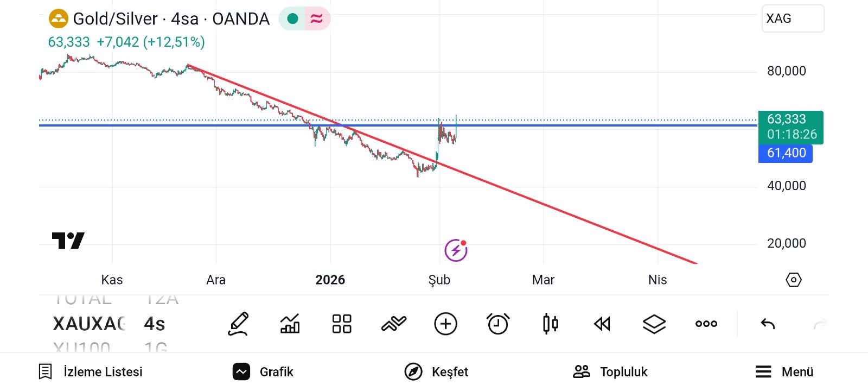
Task: Switch to the İzleme Listesi tab
Action: (91, 372)
